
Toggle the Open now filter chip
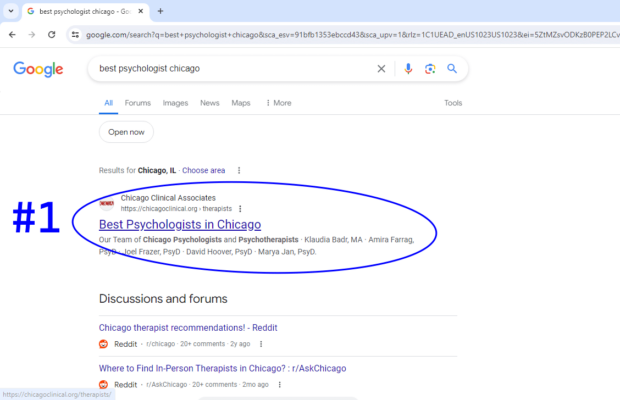pyautogui.click(x=126, y=132)
